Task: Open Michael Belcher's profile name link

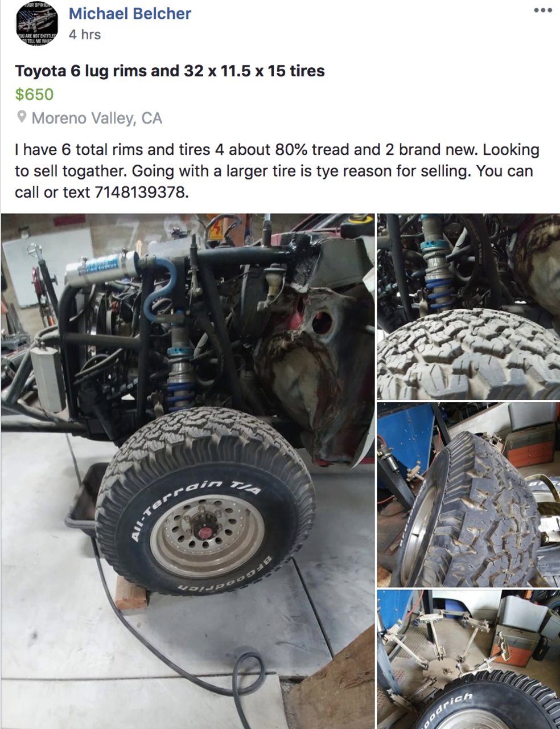Action: [x=130, y=14]
